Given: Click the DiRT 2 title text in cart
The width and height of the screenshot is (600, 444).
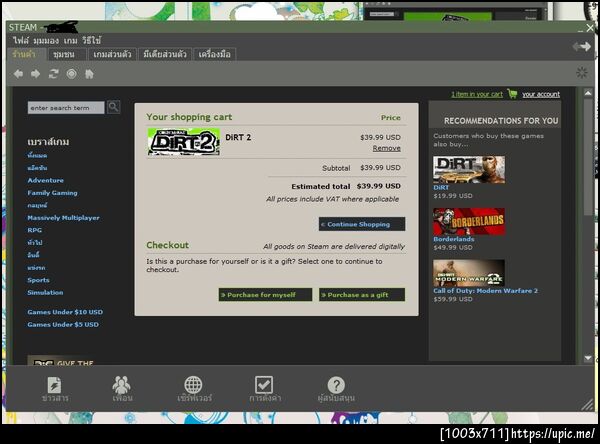Looking at the screenshot, I should coord(238,137).
